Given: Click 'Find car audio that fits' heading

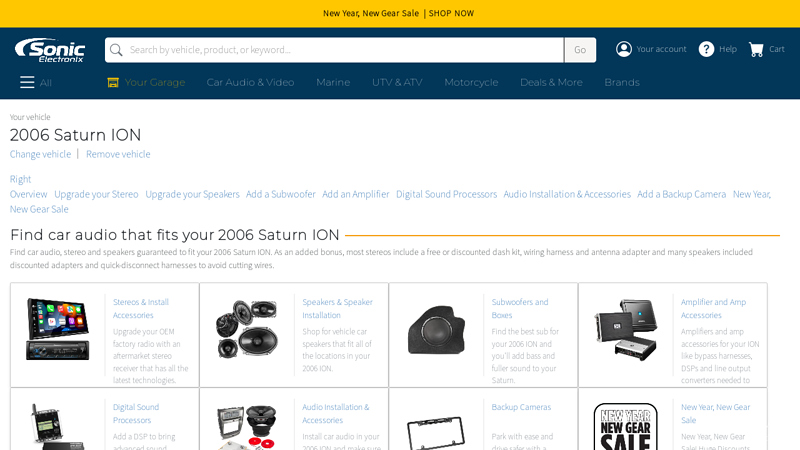Looking at the screenshot, I should click(x=174, y=235).
